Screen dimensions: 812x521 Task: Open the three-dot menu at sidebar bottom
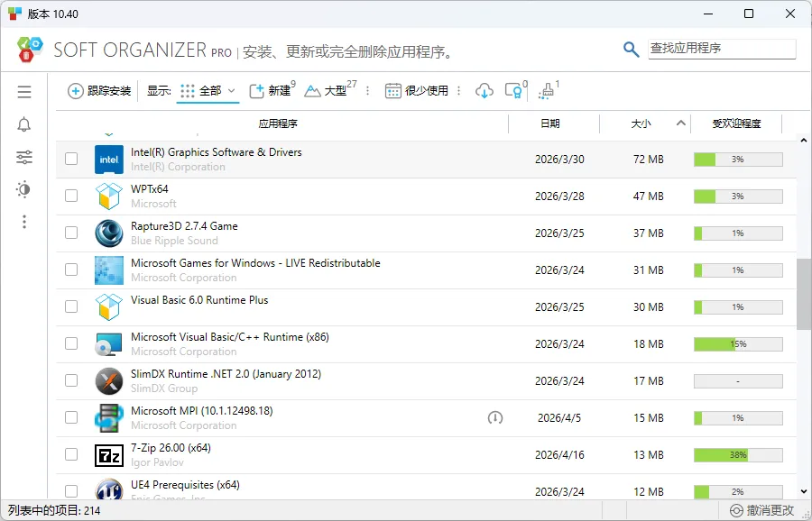pyautogui.click(x=23, y=222)
